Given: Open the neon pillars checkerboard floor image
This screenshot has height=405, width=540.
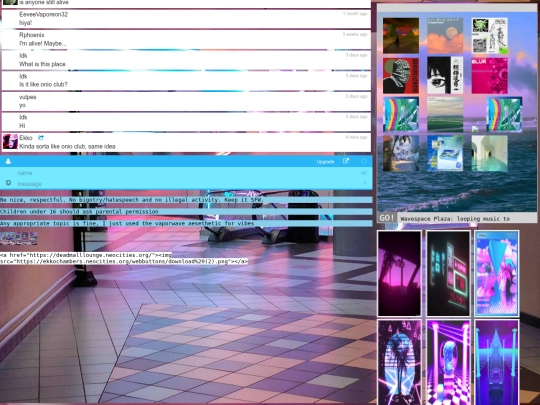Looking at the screenshot, I should tap(448, 362).
